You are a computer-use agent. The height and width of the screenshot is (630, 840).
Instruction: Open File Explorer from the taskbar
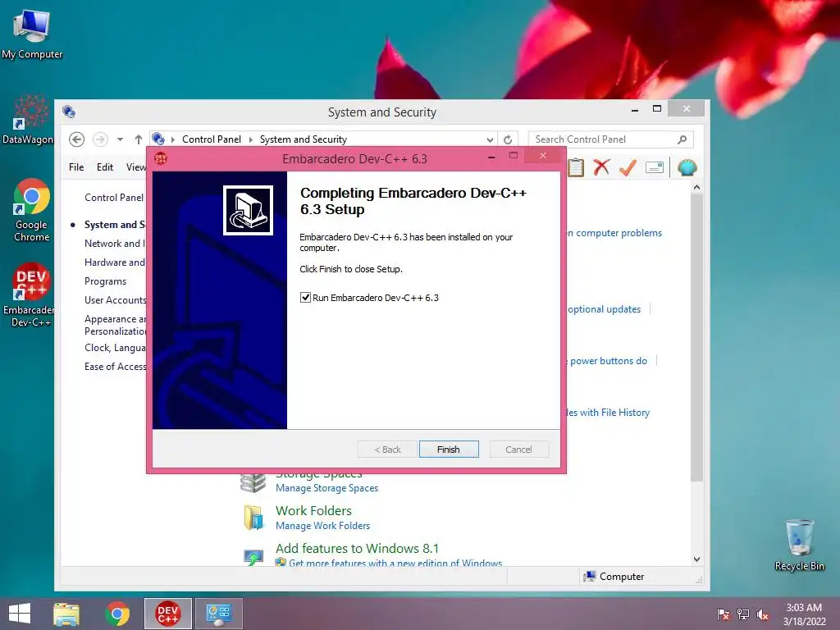pyautogui.click(x=66, y=614)
